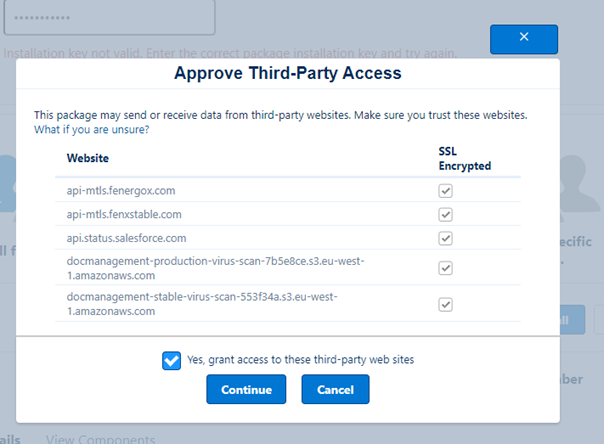Click the SSL Encrypted column header
Screen dimensions: 604x444
pyautogui.click(x=465, y=158)
